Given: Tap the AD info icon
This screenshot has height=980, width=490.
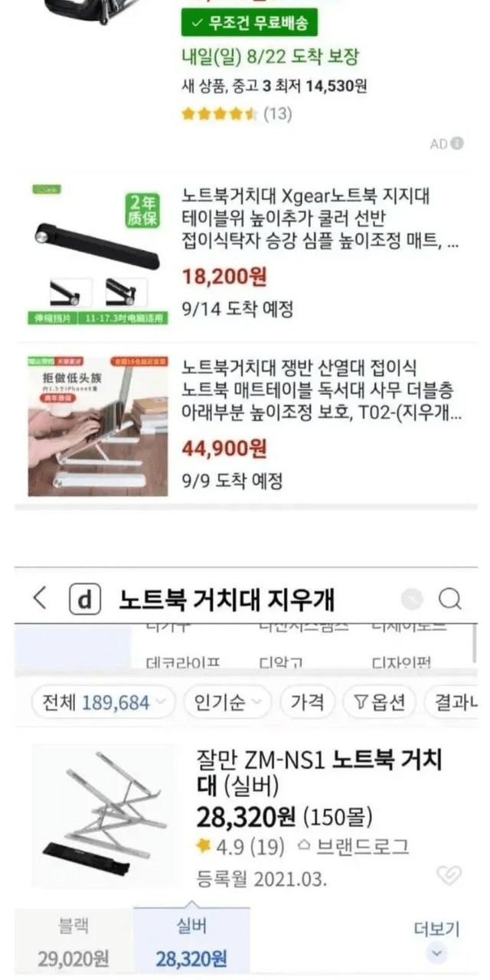Looking at the screenshot, I should coord(457,143).
